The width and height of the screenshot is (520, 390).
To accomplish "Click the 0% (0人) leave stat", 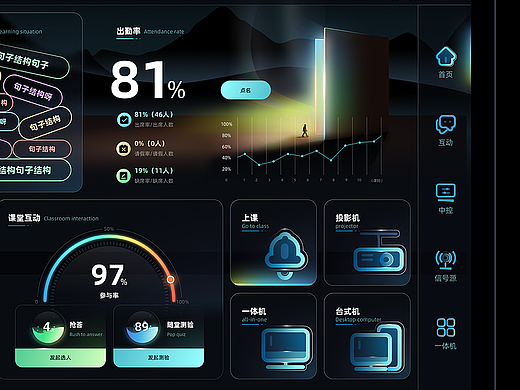I will coord(150,144).
